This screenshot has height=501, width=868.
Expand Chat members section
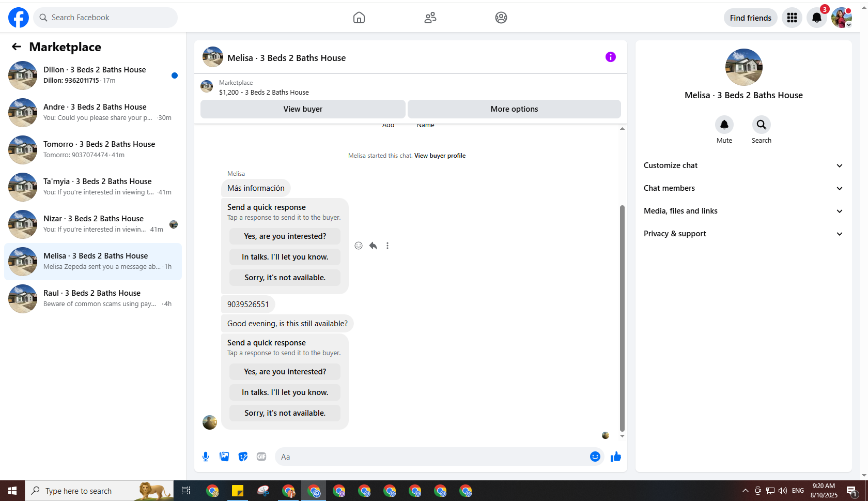743,188
